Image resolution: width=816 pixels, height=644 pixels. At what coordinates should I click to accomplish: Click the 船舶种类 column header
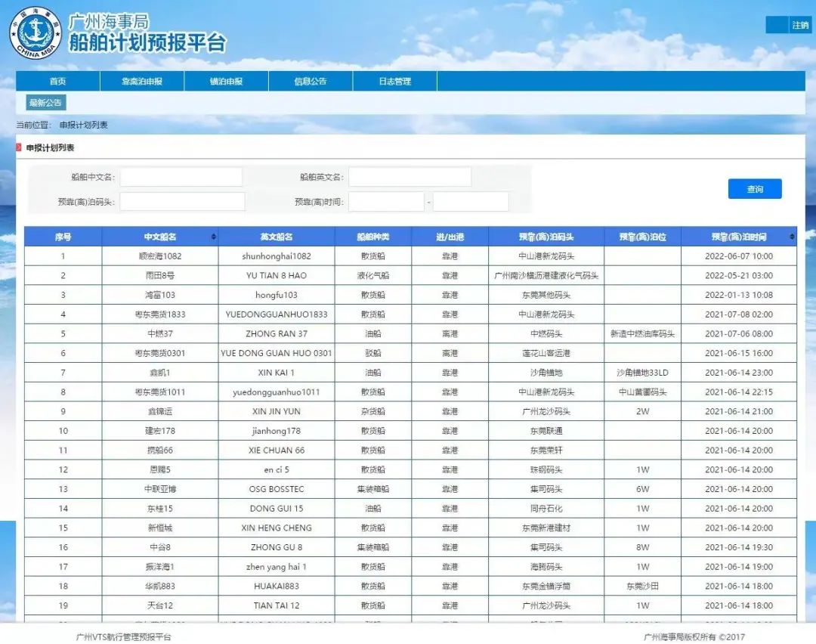(372, 237)
